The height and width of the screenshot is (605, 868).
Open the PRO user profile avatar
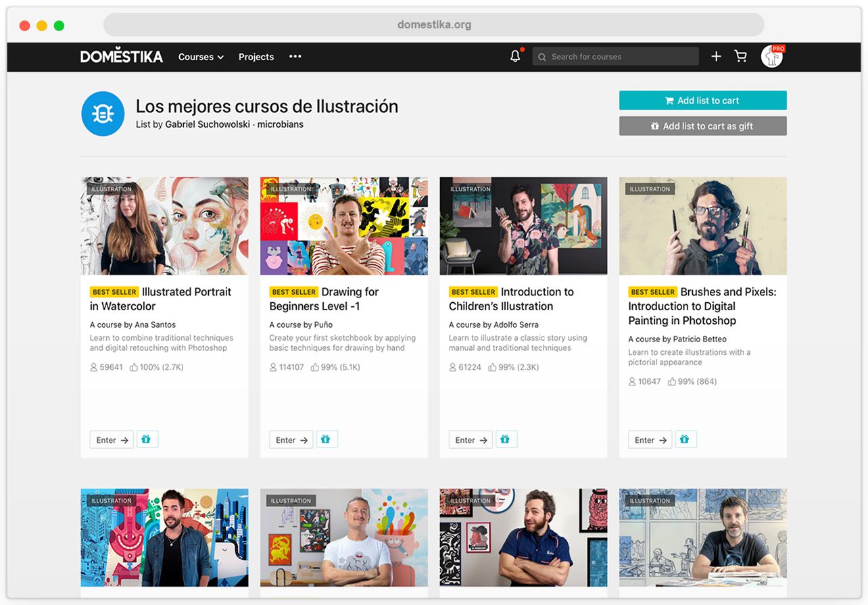pos(771,57)
